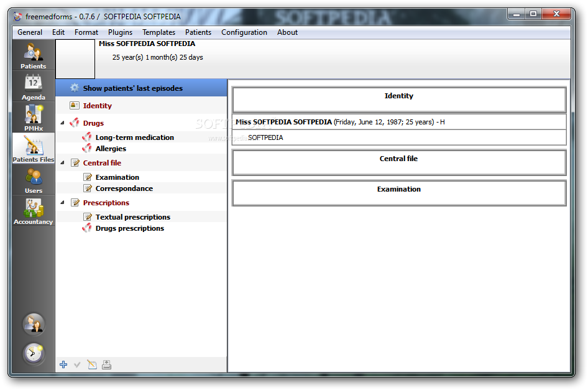Viewport: 588px width, 390px height.
Task: Open the Patients menu
Action: tap(198, 32)
